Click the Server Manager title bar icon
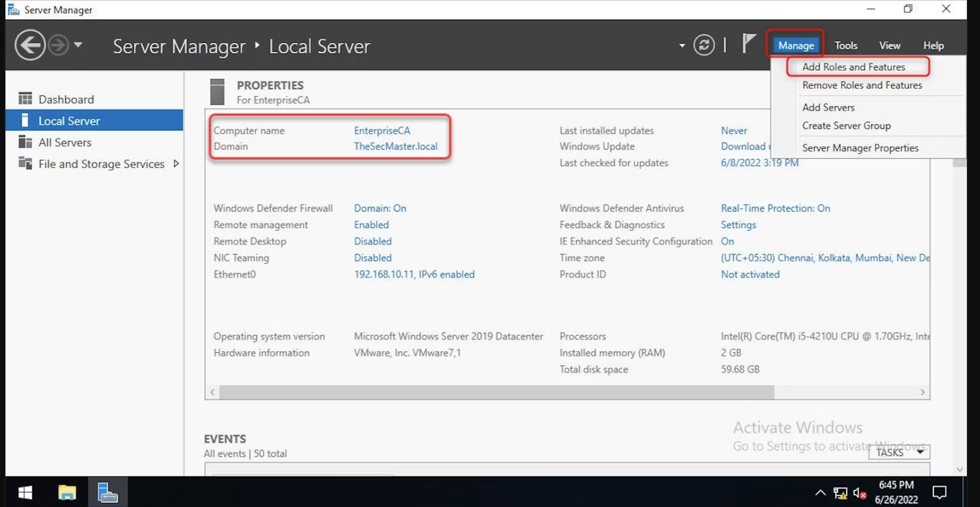The image size is (980, 507). pyautogui.click(x=13, y=9)
